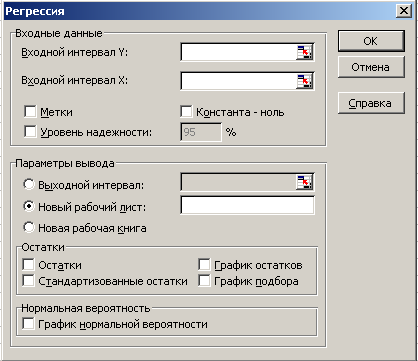
Task: Select Новый рабочий лист radio button
Action: [x=29, y=207]
